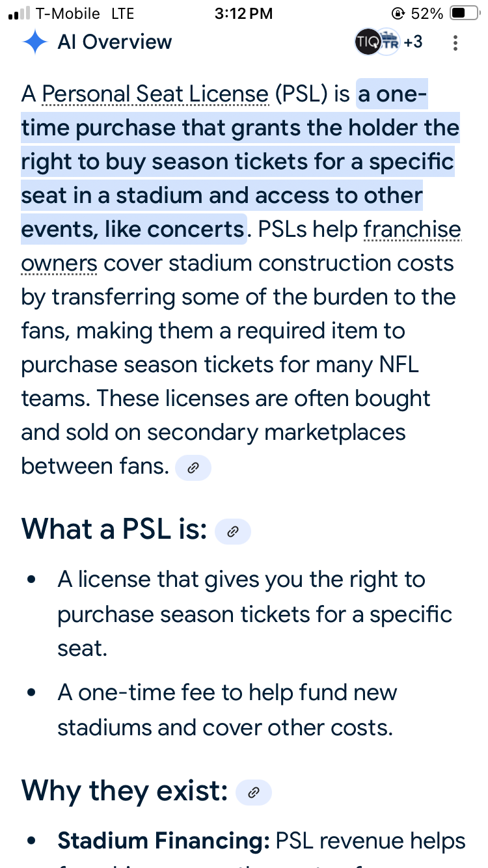Open link chip after "between fans."
Image resolution: width=488 pixels, height=868 pixels.
pyautogui.click(x=193, y=467)
